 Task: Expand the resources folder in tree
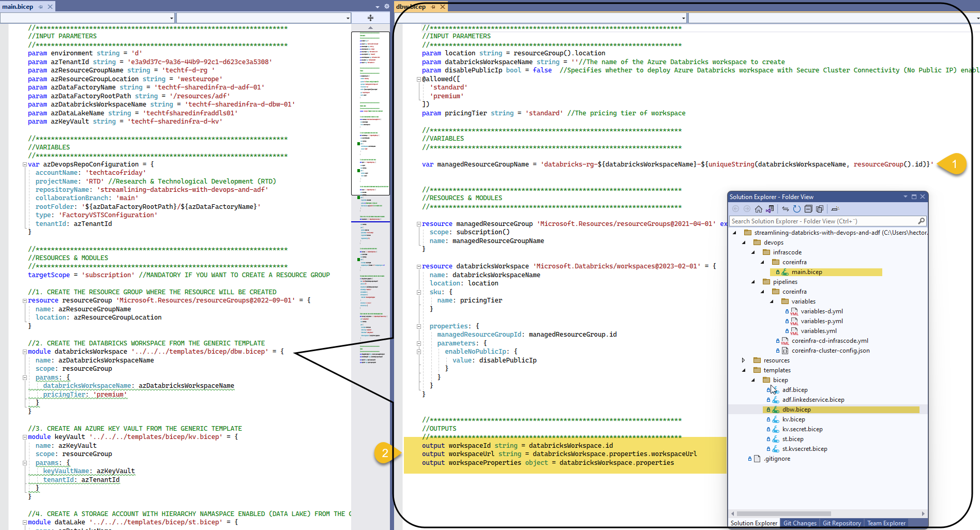(743, 360)
